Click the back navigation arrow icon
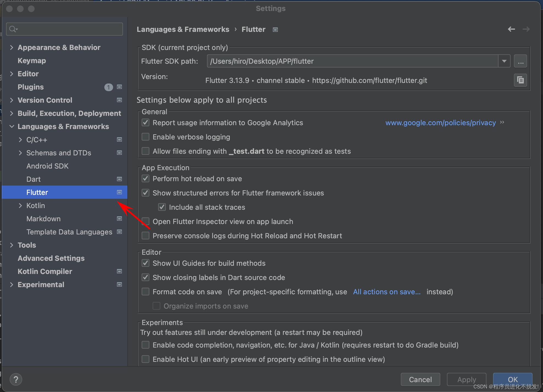This screenshot has height=392, width=543. pyautogui.click(x=511, y=29)
